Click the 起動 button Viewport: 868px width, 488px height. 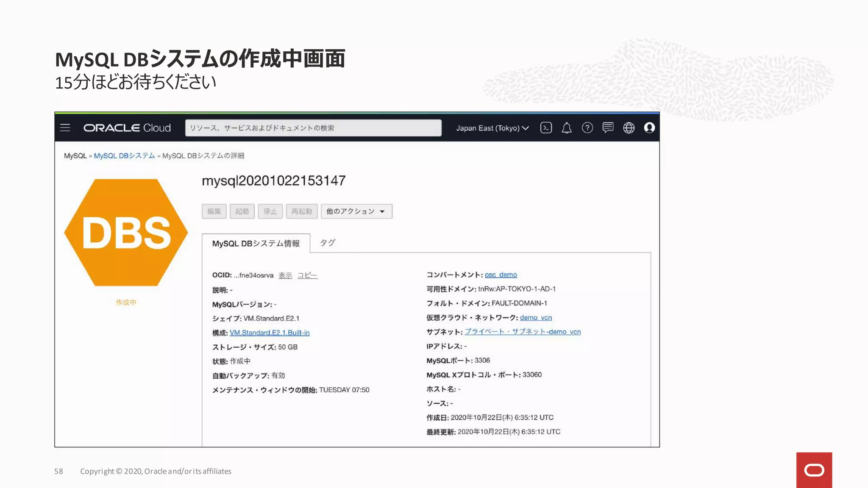click(x=242, y=211)
